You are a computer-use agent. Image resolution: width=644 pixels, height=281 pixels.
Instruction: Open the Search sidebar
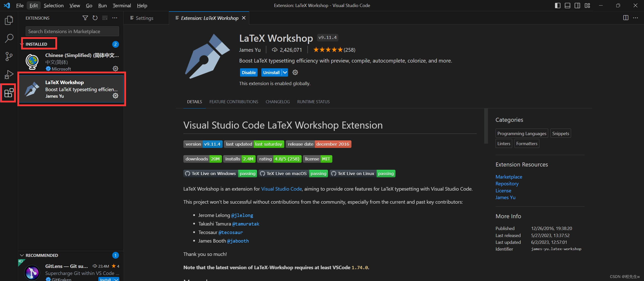click(x=9, y=38)
